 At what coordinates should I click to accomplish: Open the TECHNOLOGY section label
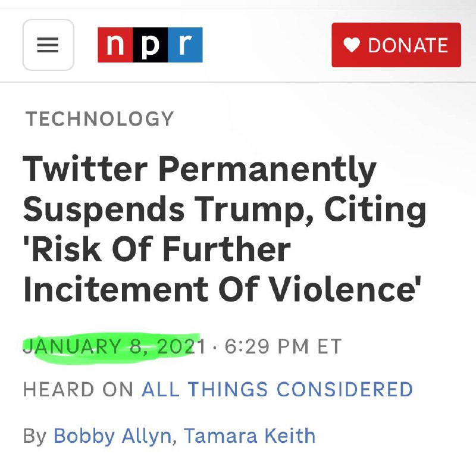pos(99,118)
